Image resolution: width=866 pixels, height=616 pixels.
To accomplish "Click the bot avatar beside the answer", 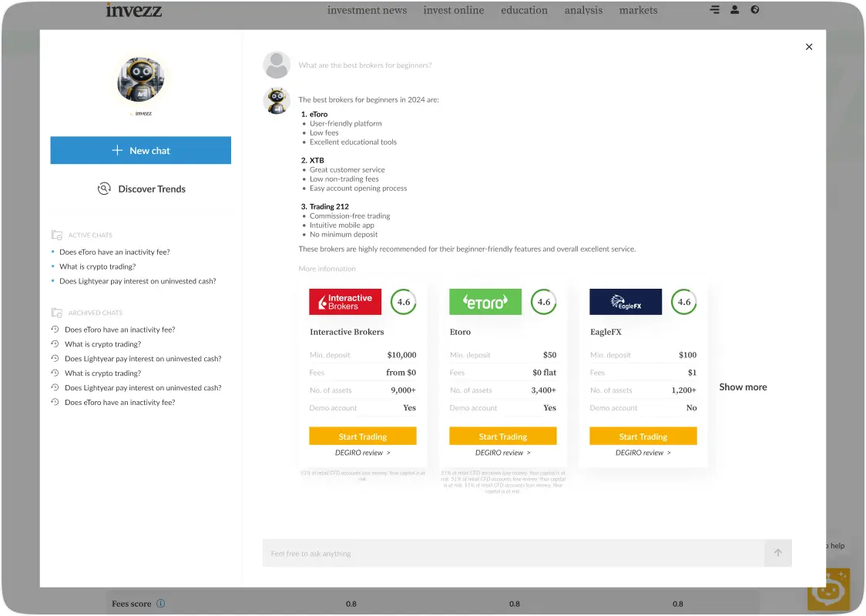I will 277,101.
